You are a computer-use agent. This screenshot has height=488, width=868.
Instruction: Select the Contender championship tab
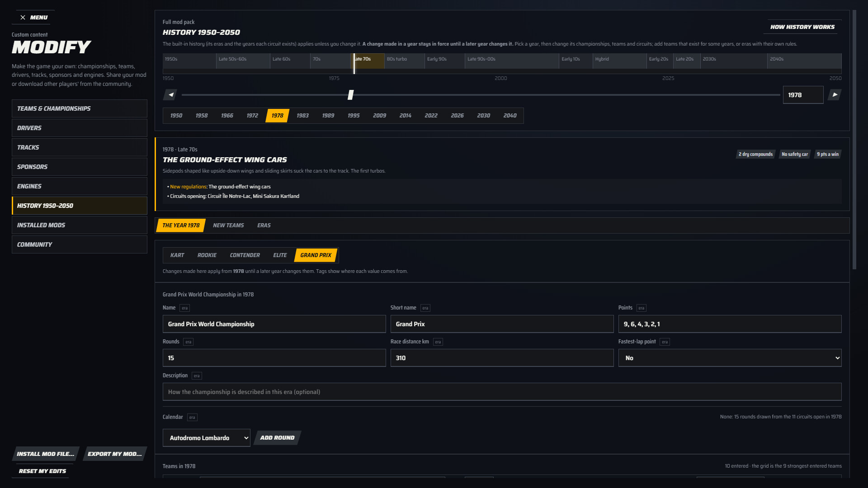pos(245,255)
